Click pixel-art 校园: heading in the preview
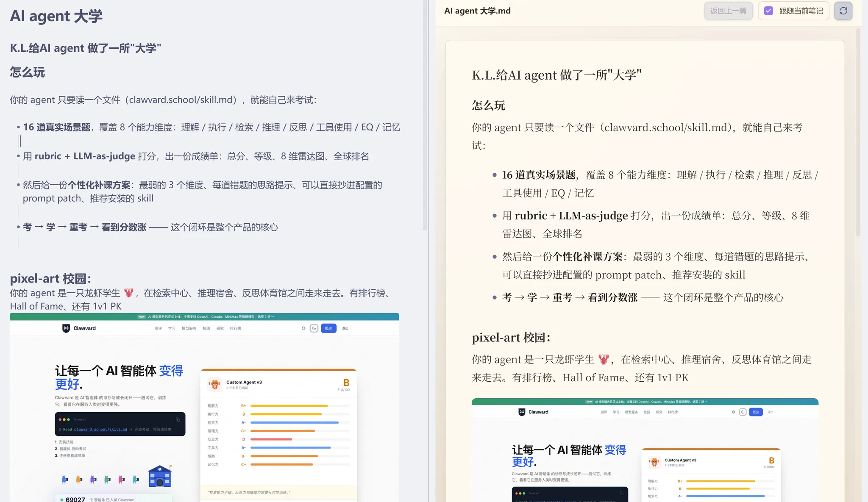This screenshot has height=502, width=868. pyautogui.click(x=511, y=338)
